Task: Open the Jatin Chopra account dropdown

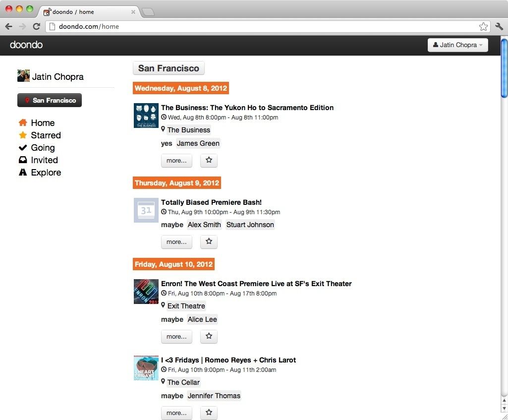Action: click(458, 45)
